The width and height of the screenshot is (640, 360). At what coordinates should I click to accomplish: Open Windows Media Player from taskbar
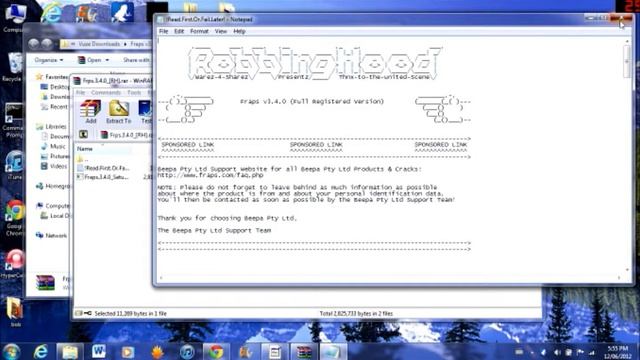(128, 351)
